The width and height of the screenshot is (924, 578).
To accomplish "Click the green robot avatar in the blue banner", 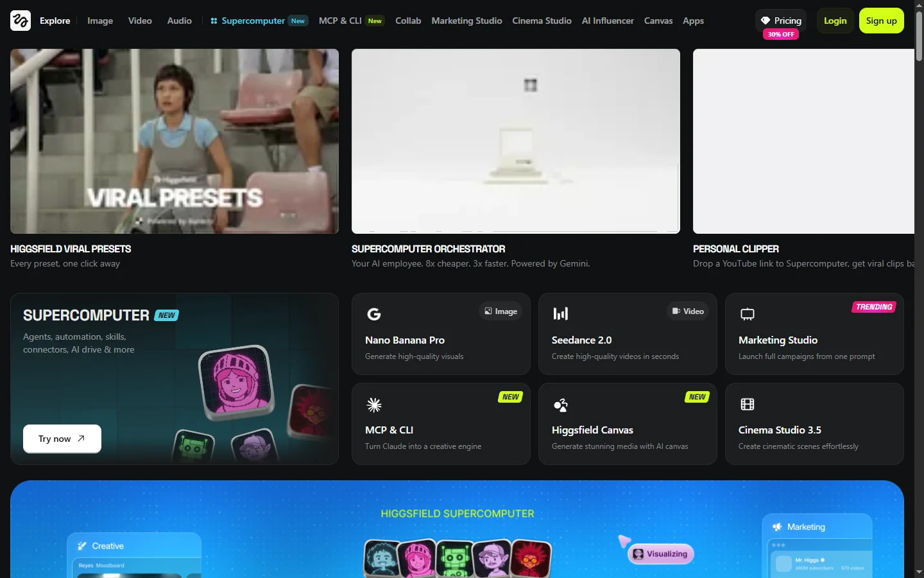I will (x=455, y=559).
